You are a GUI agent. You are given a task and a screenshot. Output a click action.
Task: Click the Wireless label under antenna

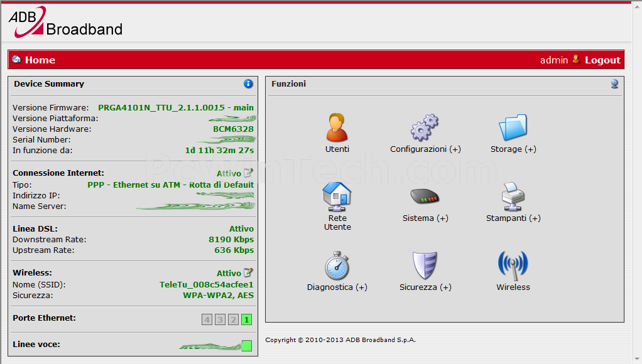[x=513, y=287]
